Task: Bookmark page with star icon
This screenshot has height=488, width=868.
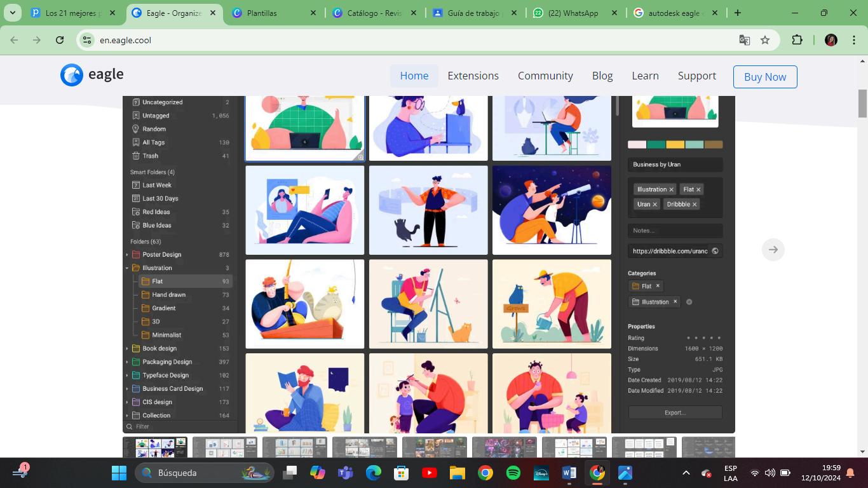Action: 765,40
